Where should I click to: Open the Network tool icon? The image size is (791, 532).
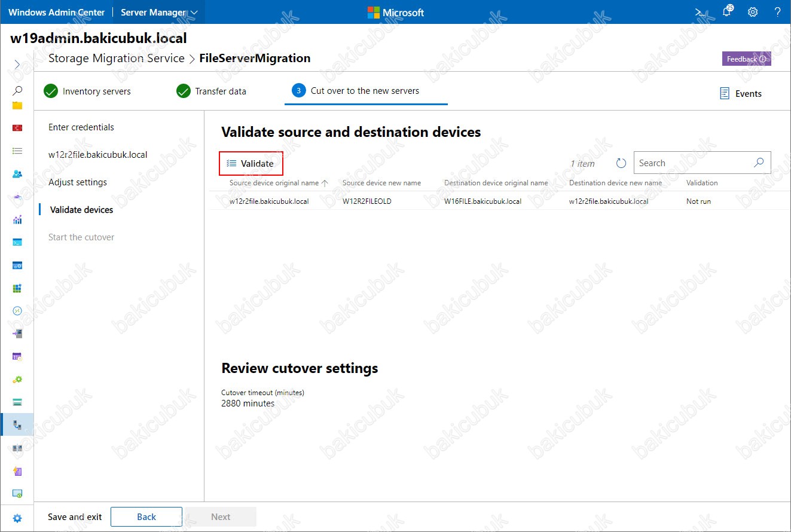pyautogui.click(x=17, y=197)
